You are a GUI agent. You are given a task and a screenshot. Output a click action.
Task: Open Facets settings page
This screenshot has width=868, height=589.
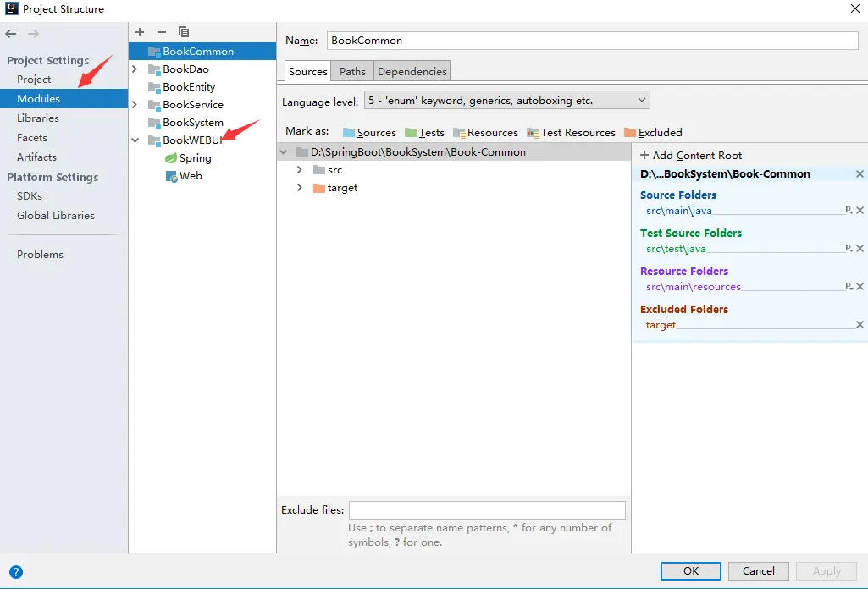coord(32,138)
